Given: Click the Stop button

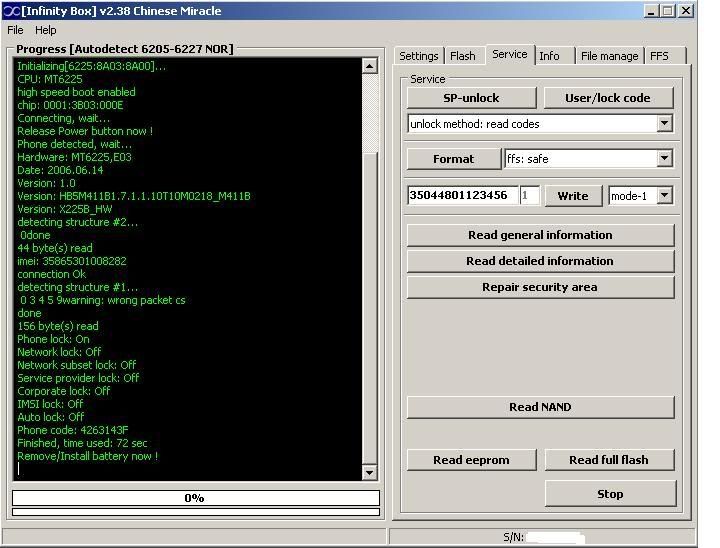Looking at the screenshot, I should click(610, 494).
